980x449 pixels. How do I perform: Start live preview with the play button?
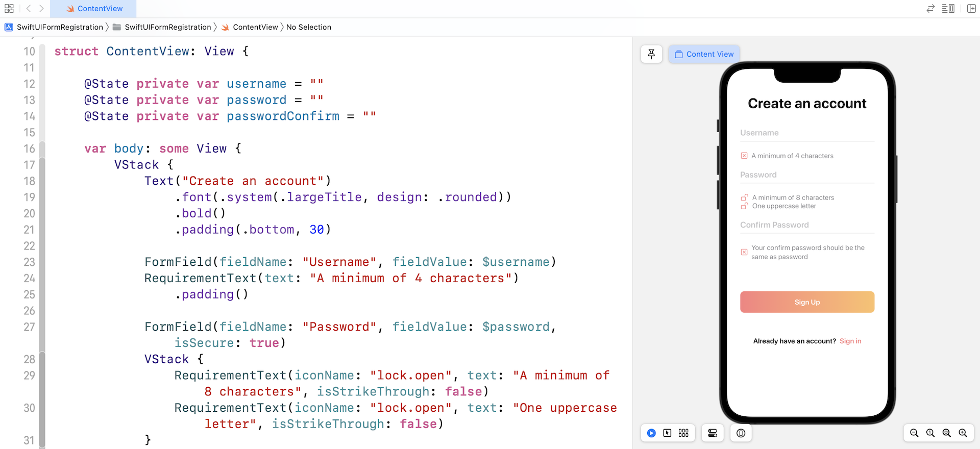651,433
